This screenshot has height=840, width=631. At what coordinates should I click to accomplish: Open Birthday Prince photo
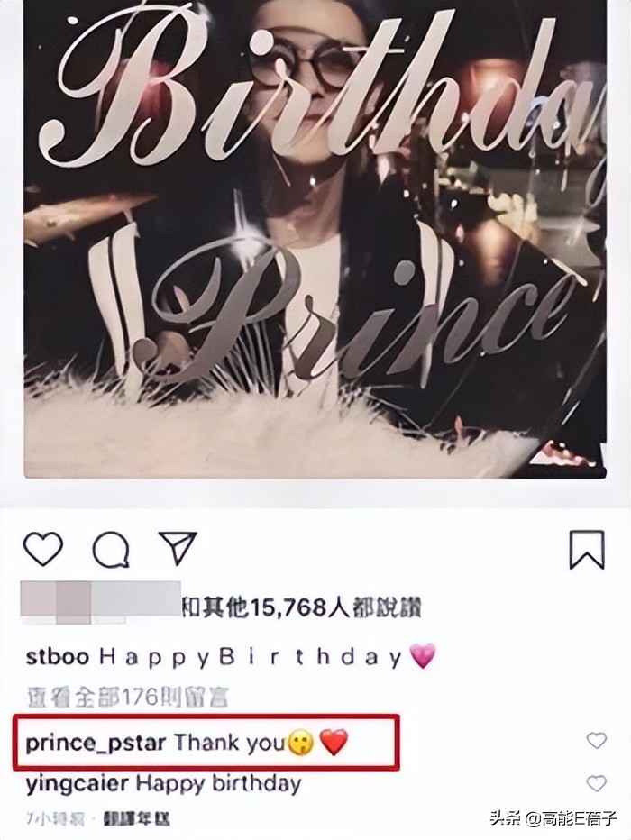[x=315, y=239]
